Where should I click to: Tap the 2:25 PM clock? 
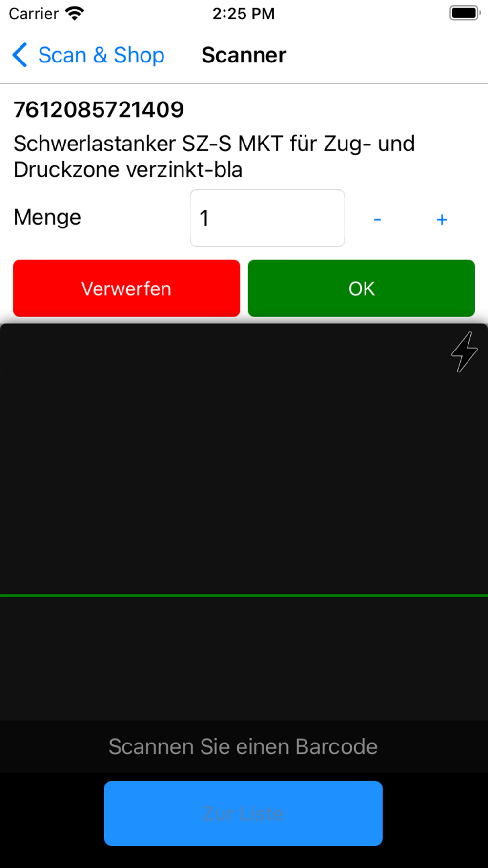244,13
